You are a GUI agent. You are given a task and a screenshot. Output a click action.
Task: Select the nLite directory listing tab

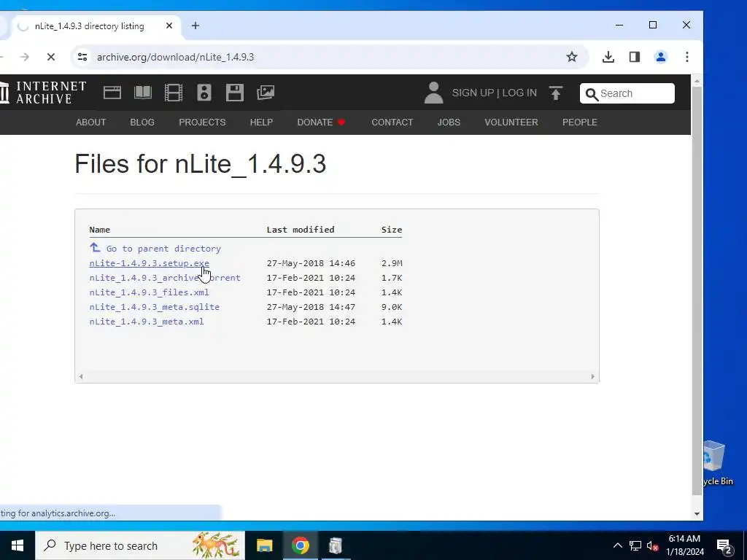[x=96, y=26]
